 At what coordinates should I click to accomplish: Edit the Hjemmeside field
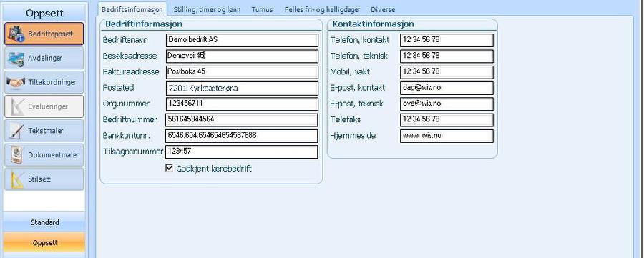[447, 136]
